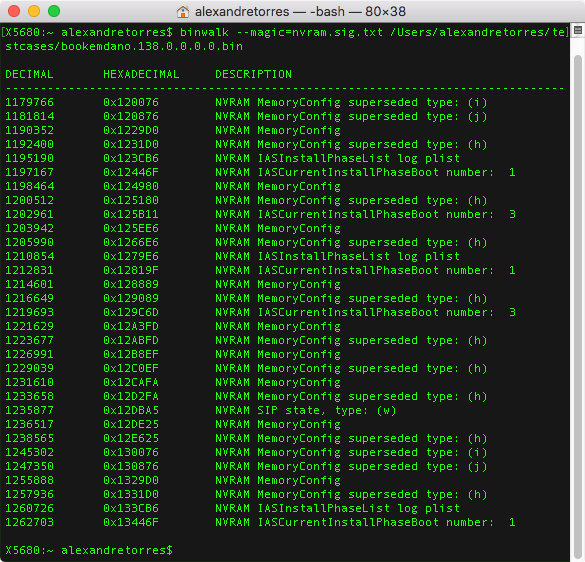Click the file name 'bookemdano.138.0.0.0.0.bin'
This screenshot has height=562, width=585.
[152, 46]
